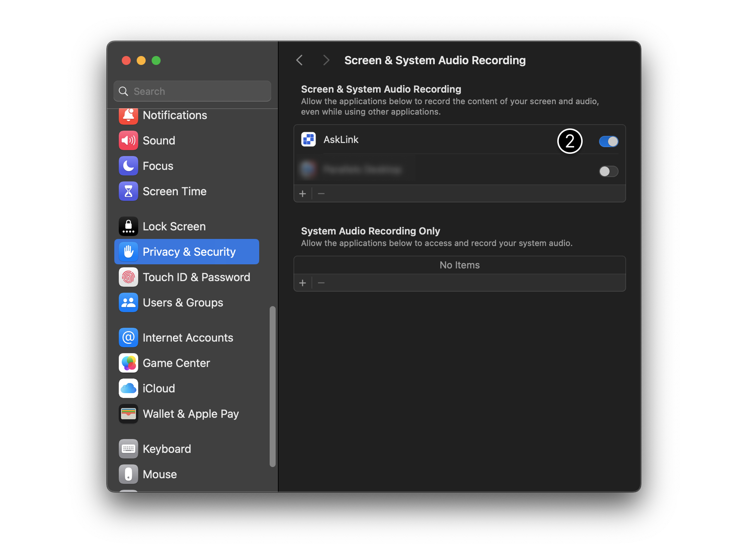Click the sidebar scrollbar

click(x=273, y=386)
